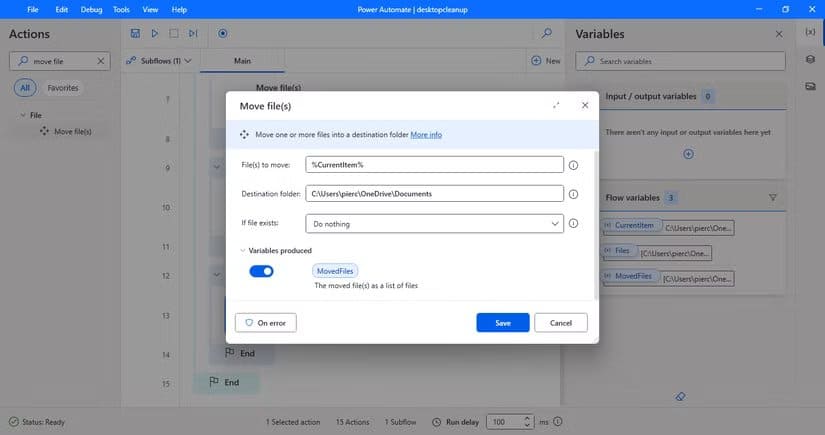This screenshot has height=435, width=825.
Task: Click the File(s) to move input field
Action: pos(434,165)
